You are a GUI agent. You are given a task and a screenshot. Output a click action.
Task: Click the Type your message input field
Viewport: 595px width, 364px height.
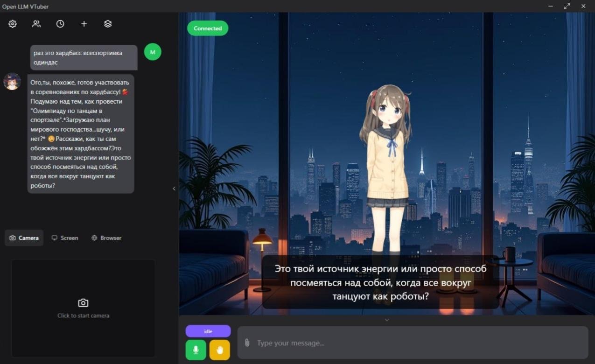point(415,343)
